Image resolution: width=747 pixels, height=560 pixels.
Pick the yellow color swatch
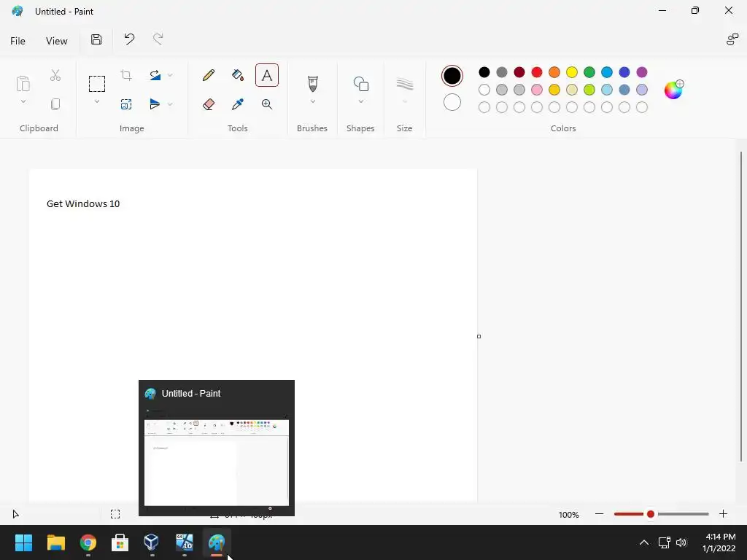(x=572, y=72)
